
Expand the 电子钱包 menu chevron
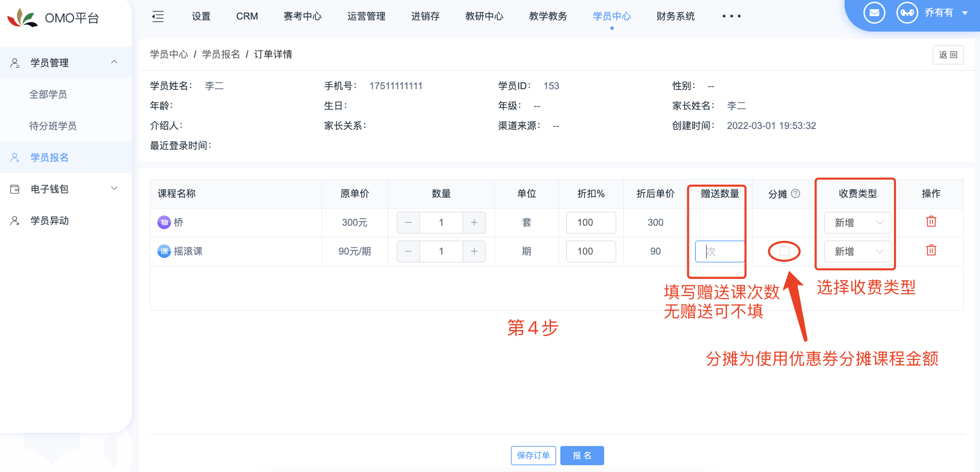[114, 188]
